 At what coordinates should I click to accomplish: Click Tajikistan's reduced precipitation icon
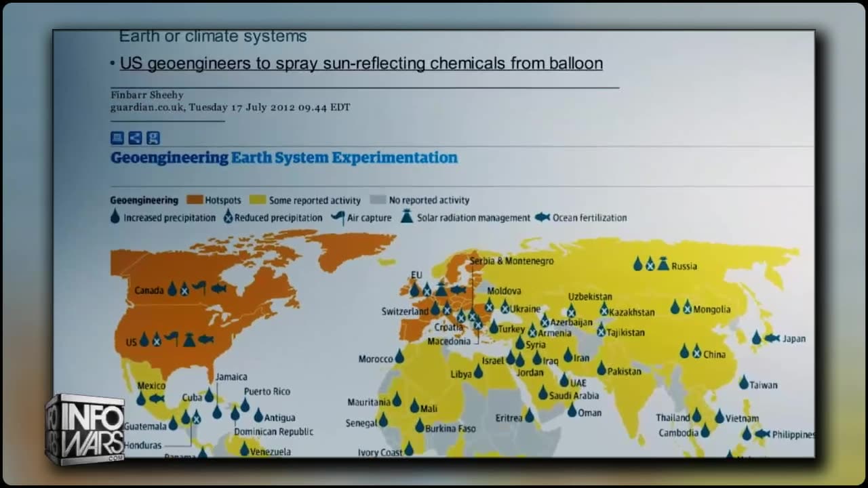click(601, 329)
